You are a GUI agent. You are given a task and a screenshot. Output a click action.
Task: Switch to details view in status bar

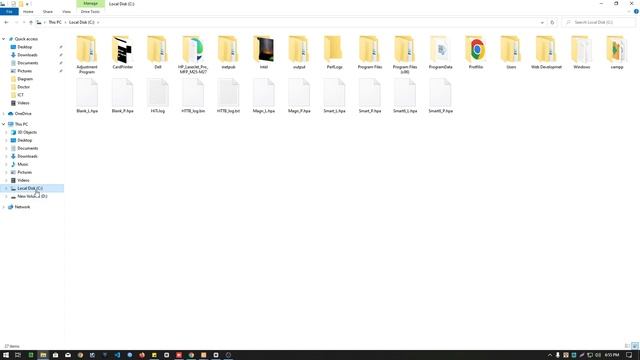pos(628,346)
